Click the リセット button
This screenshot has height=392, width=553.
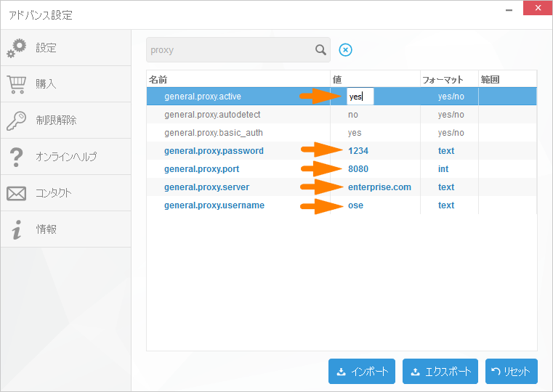click(512, 371)
